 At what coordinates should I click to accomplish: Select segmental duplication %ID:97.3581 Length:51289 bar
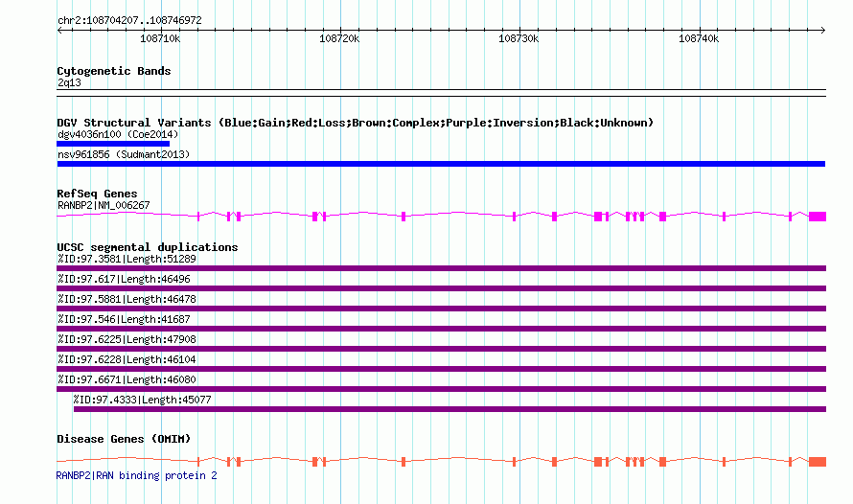point(441,268)
